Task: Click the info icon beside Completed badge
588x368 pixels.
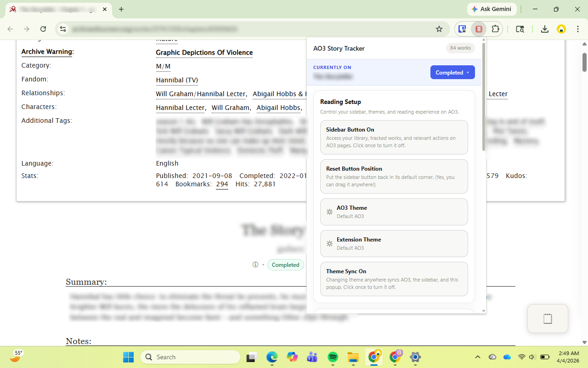Action: point(255,265)
